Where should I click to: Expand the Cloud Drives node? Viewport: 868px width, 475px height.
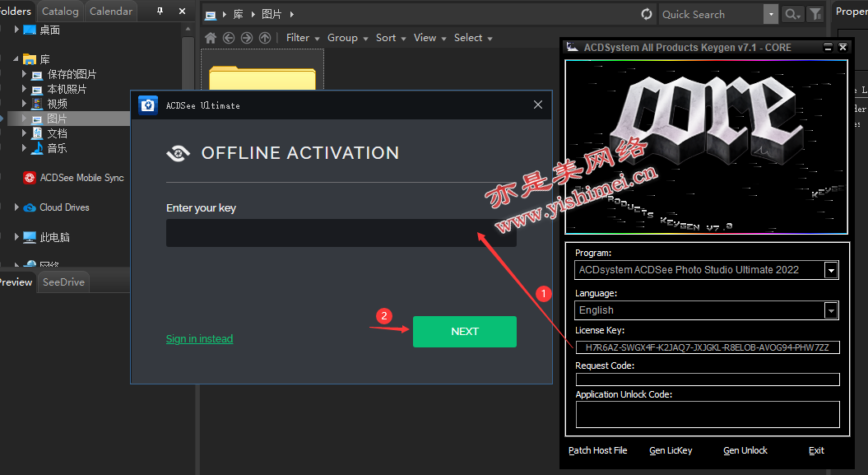click(x=16, y=207)
